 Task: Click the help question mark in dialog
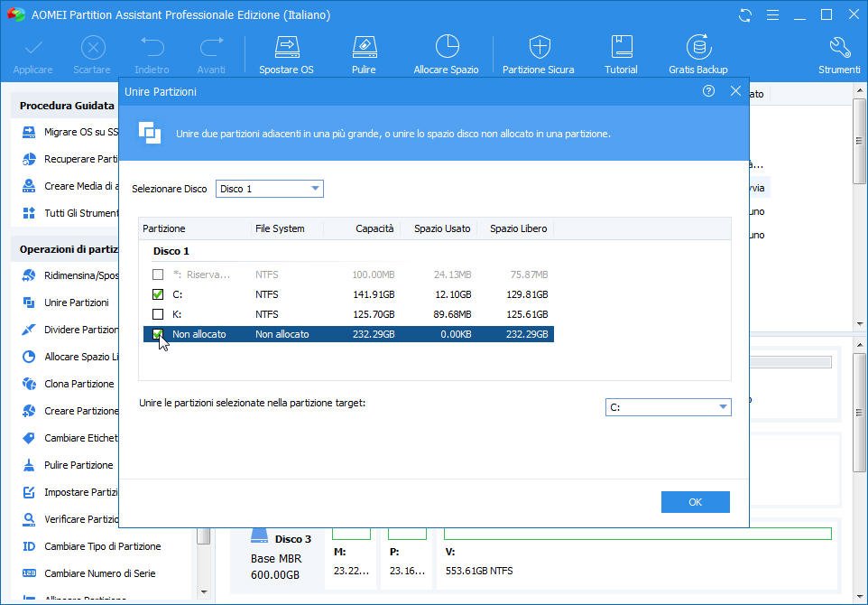click(708, 91)
